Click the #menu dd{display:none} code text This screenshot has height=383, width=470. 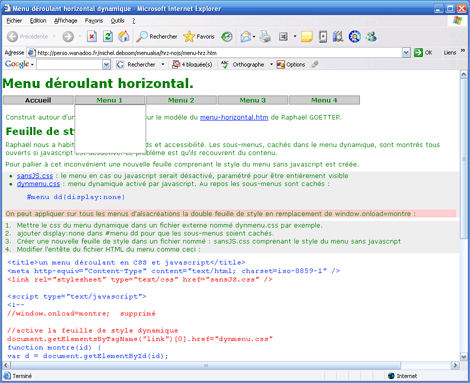pyautogui.click(x=76, y=197)
